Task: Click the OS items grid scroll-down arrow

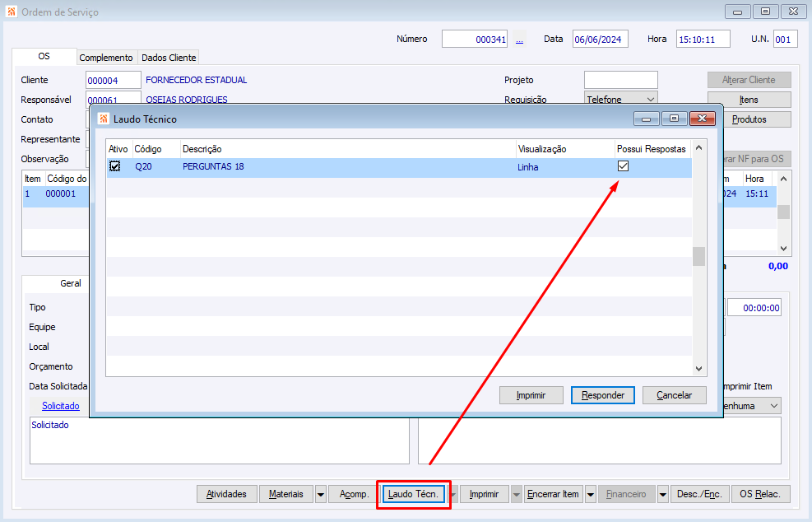Action: click(783, 249)
